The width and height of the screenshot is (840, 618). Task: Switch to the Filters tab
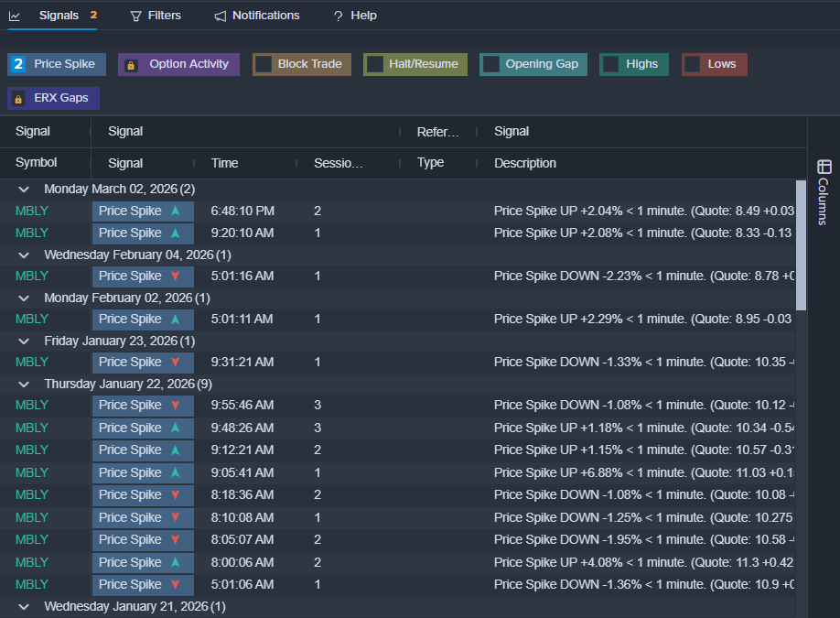click(x=164, y=16)
